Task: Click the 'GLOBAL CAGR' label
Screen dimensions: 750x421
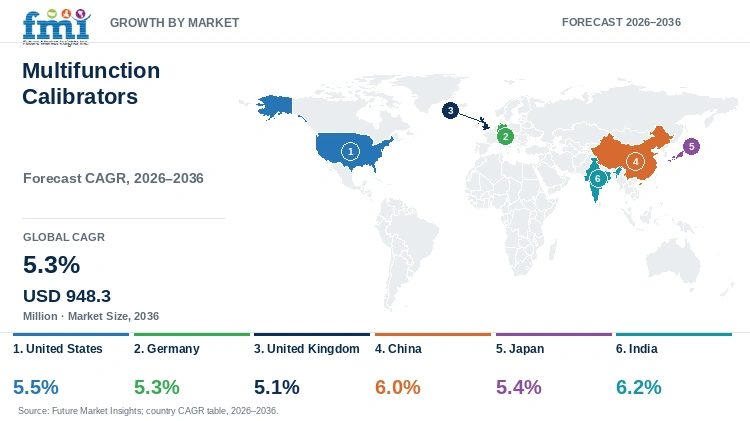Action: tap(64, 237)
